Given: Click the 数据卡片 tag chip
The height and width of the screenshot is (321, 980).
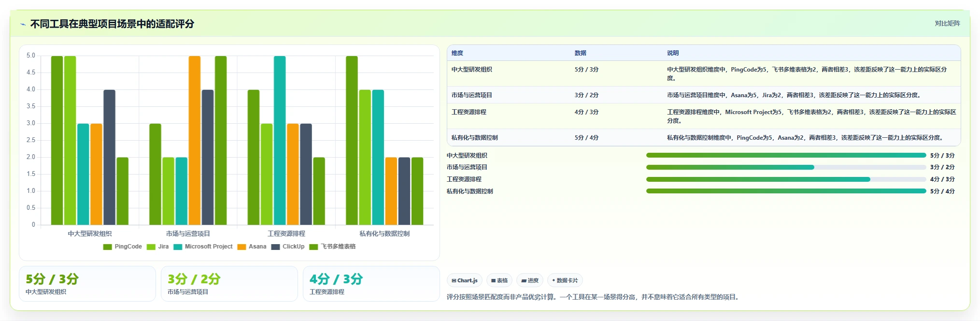Looking at the screenshot, I should [x=565, y=280].
